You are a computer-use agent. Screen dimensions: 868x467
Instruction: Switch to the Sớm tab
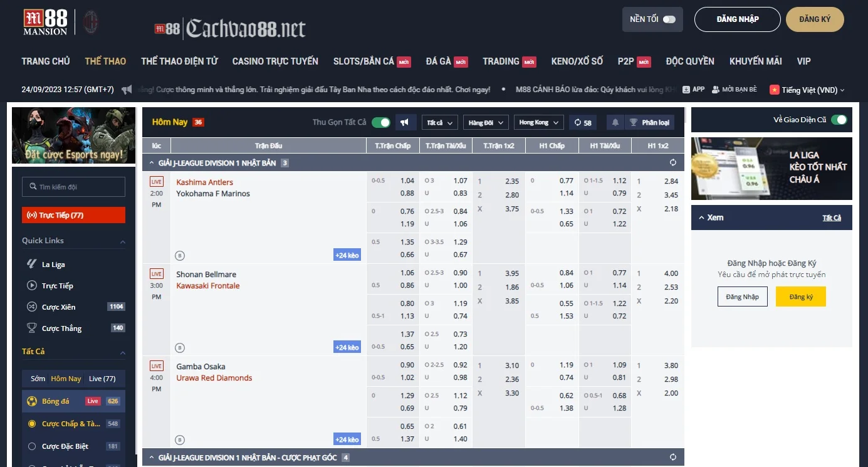(38, 379)
